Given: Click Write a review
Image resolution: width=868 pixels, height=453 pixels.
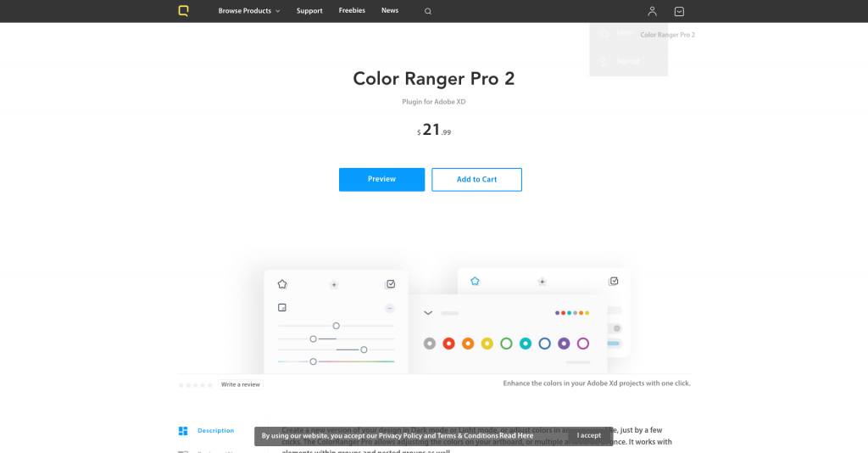Looking at the screenshot, I should click(240, 384).
